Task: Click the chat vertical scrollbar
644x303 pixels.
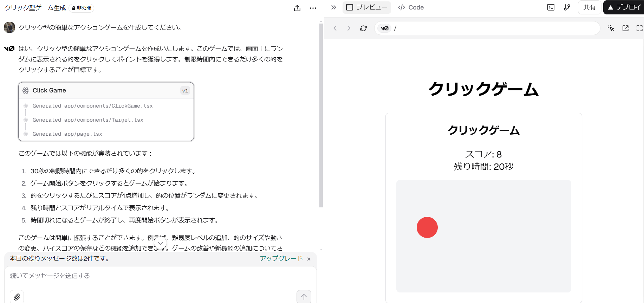Action: [321, 116]
